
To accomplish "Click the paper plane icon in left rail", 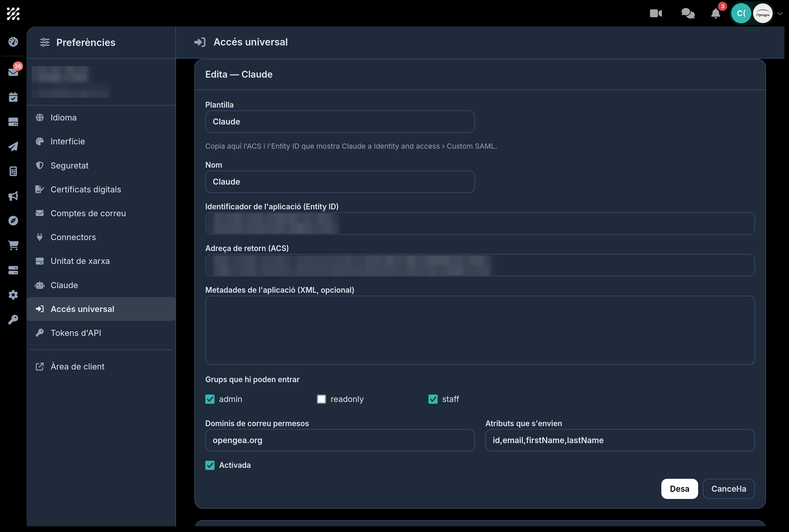I will click(13, 147).
